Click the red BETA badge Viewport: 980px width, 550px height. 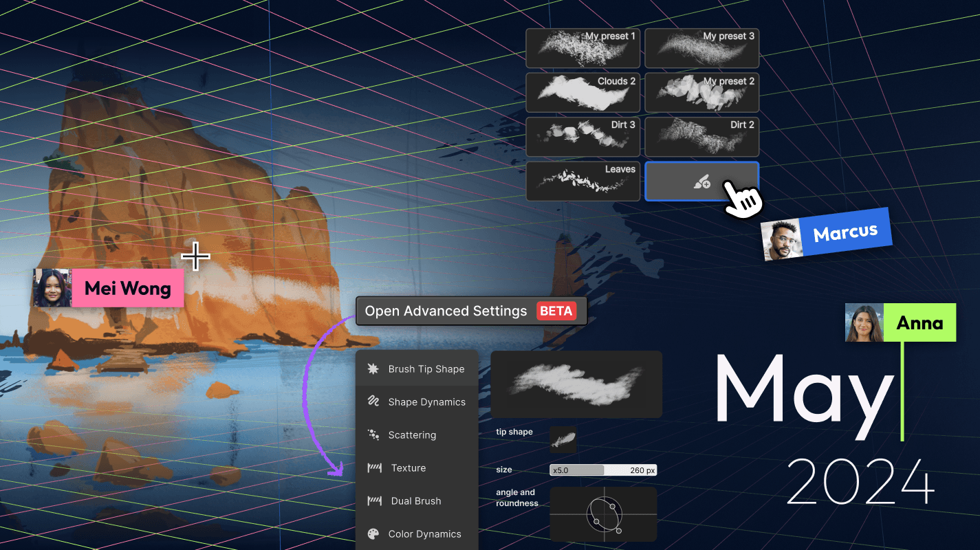pyautogui.click(x=556, y=311)
